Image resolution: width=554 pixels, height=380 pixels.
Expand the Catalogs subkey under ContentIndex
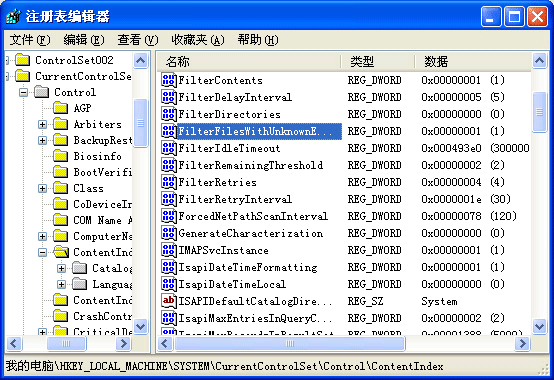pos(61,268)
